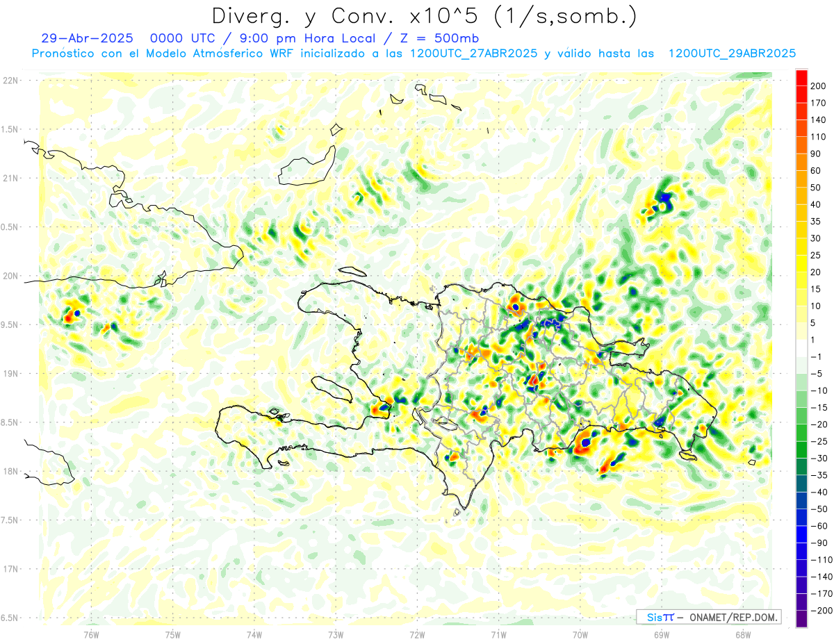Click the colorbar value '50'

815,188
